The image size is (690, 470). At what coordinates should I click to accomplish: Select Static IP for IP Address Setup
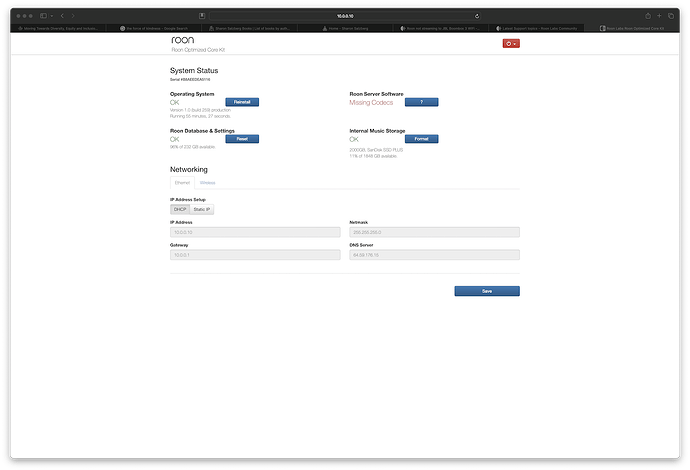[x=203, y=209]
